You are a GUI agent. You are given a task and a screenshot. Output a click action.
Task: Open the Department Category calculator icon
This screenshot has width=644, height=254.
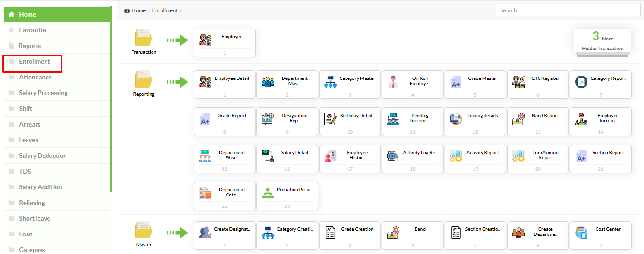[x=205, y=193]
